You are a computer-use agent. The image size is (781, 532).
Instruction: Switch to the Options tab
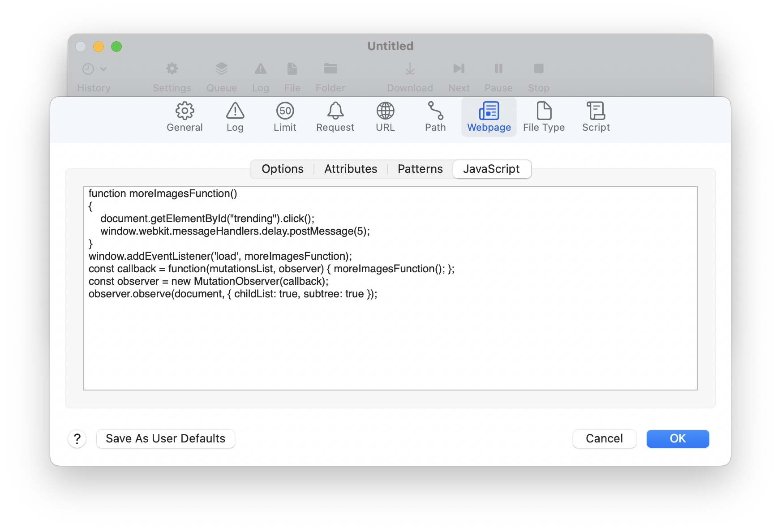tap(283, 169)
